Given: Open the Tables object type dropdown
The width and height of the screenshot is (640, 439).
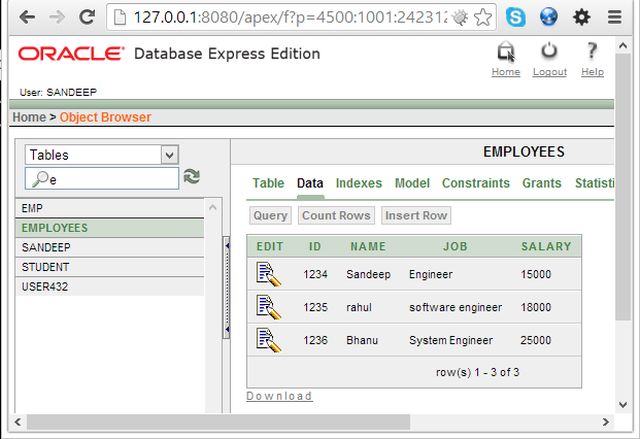Looking at the screenshot, I should [101, 155].
